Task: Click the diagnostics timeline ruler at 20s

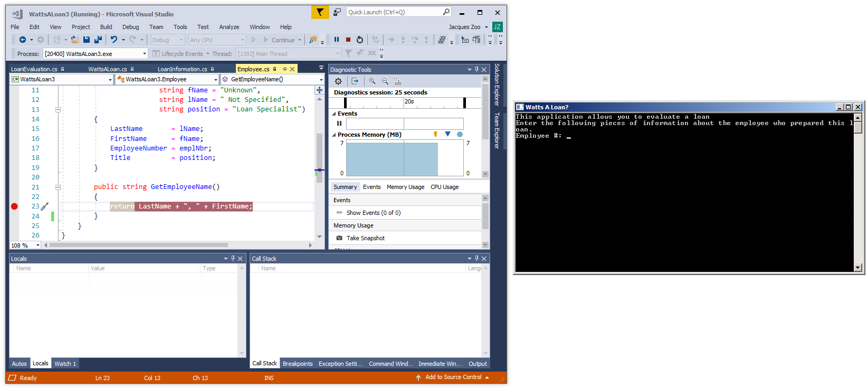Action: tap(409, 101)
